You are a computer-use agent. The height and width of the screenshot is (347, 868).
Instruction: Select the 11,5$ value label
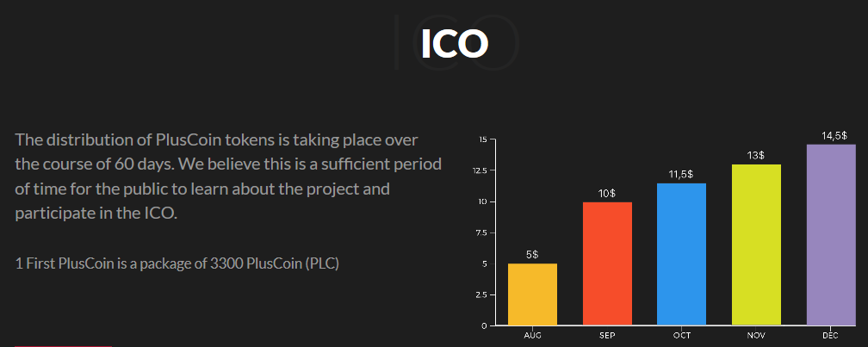click(x=681, y=174)
